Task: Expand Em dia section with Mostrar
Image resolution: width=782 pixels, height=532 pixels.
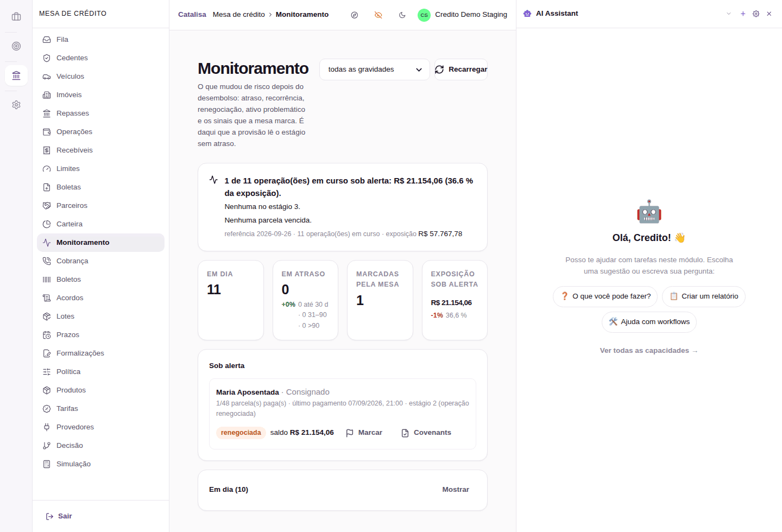Action: pyautogui.click(x=456, y=490)
